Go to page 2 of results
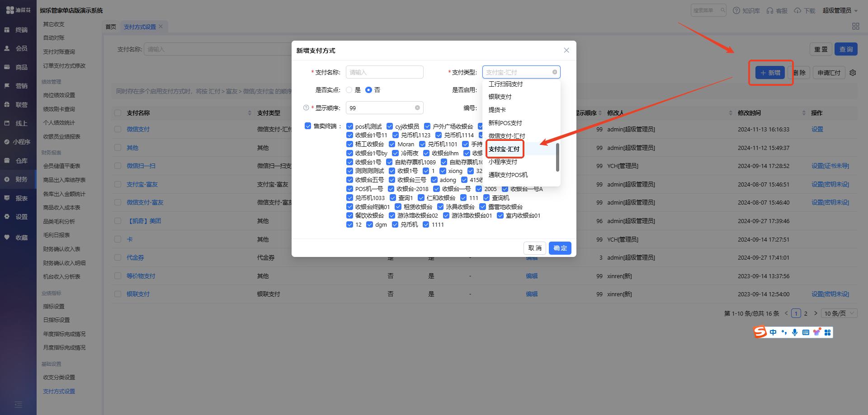Screen dimensions: 868x415 [806, 313]
